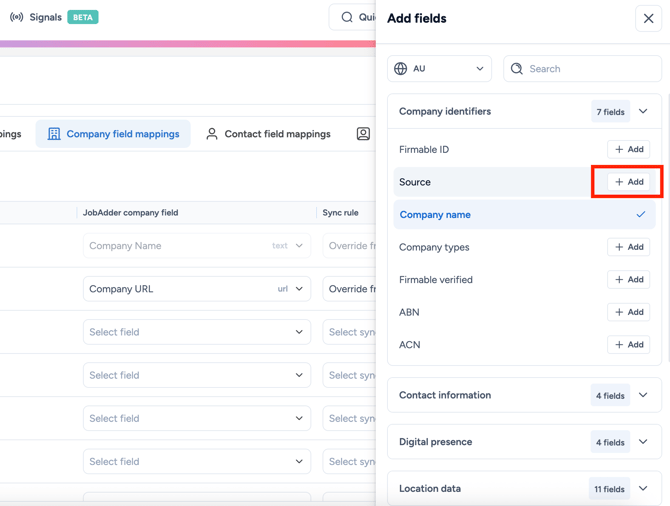Switch to Contact field mappings tab
Viewport: 670px width, 506px height.
click(268, 134)
